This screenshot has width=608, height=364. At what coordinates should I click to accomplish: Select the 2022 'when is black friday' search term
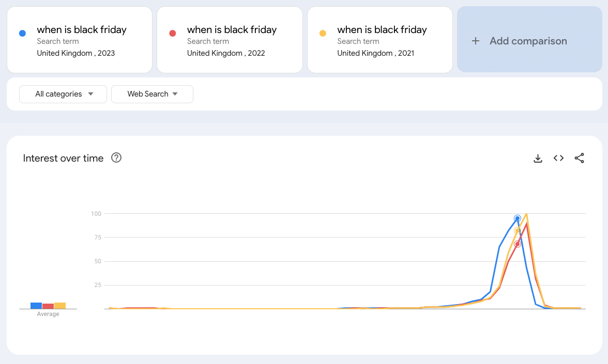tap(231, 30)
